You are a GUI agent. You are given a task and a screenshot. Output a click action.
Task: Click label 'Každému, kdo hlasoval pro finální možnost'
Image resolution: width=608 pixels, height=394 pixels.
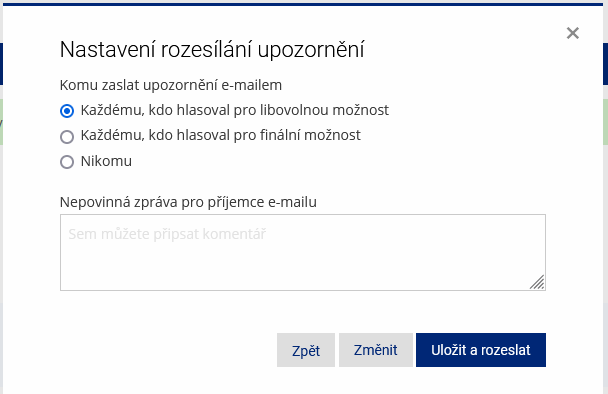coord(221,135)
